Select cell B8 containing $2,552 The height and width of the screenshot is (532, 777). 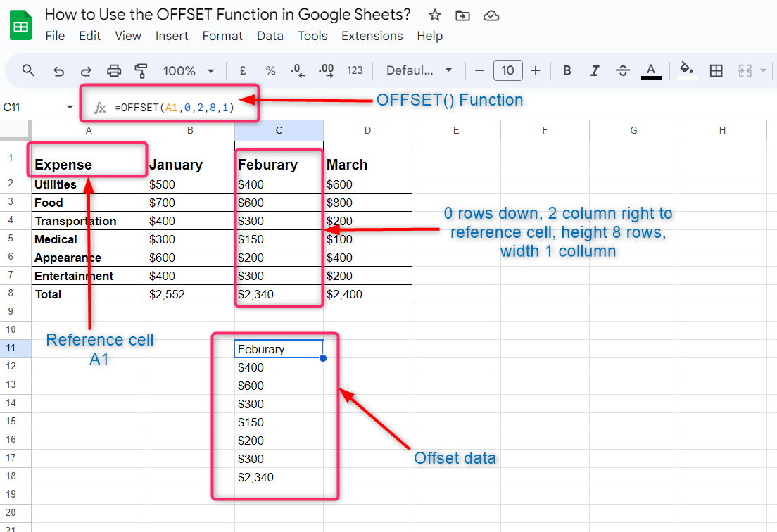[190, 294]
